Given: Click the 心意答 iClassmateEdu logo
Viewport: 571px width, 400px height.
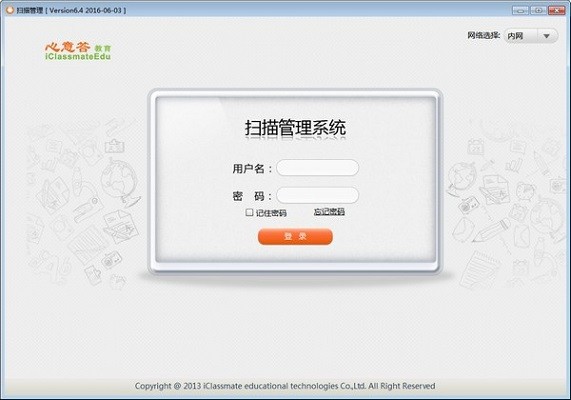Looking at the screenshot, I should pos(78,51).
